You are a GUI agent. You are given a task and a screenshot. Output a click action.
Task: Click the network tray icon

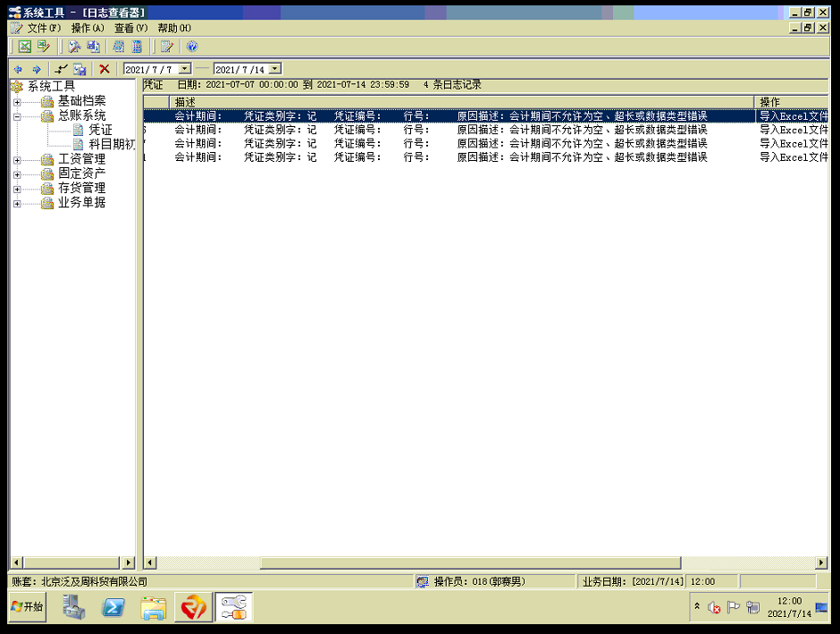752,607
